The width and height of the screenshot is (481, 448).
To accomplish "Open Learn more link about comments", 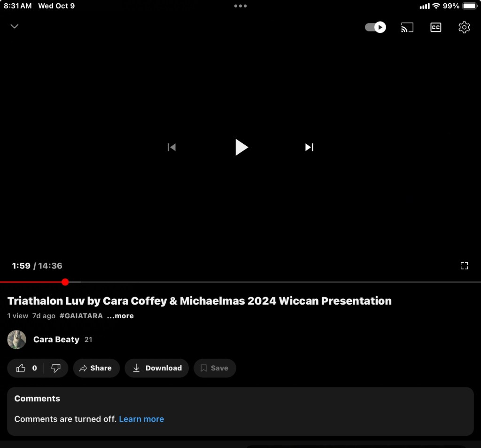I will tap(141, 419).
